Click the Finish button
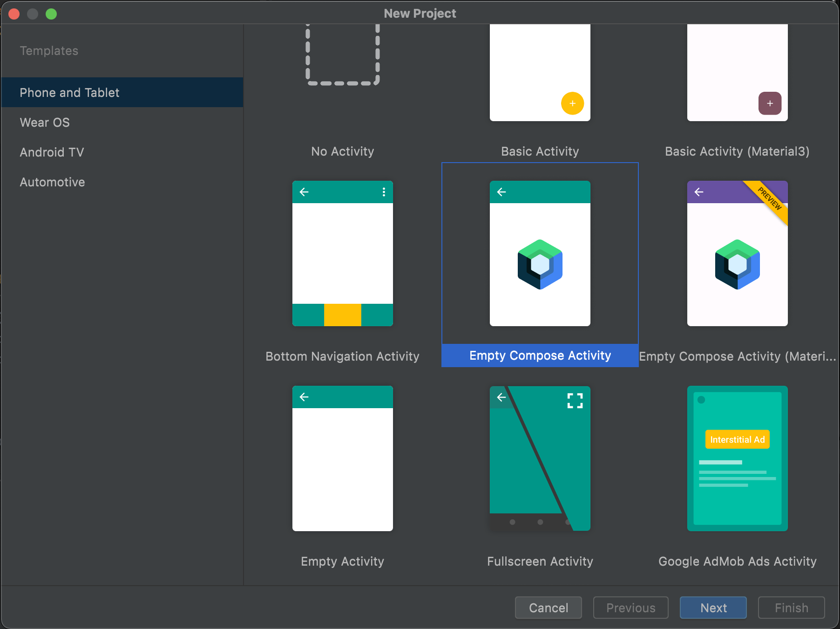The height and width of the screenshot is (629, 840). coord(792,608)
